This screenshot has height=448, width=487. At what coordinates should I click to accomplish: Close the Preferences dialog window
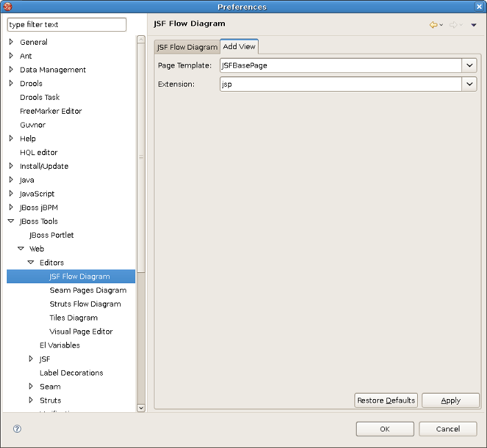[x=479, y=6]
